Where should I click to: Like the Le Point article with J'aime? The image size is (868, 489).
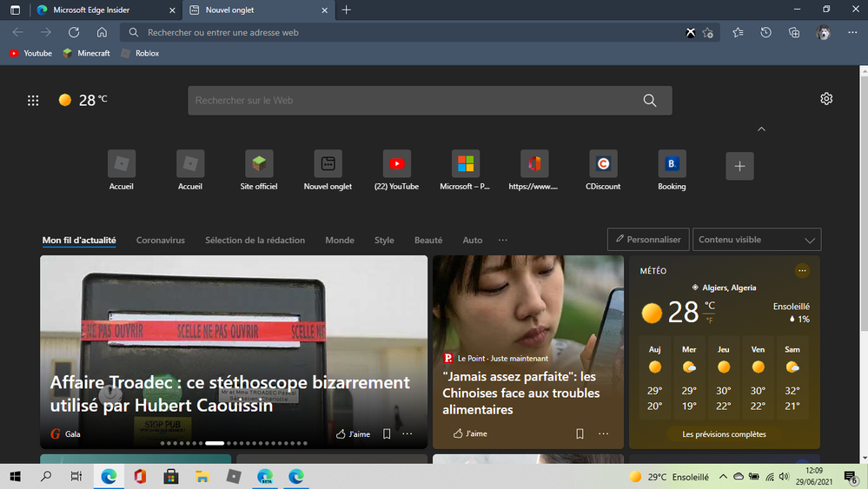click(x=470, y=433)
